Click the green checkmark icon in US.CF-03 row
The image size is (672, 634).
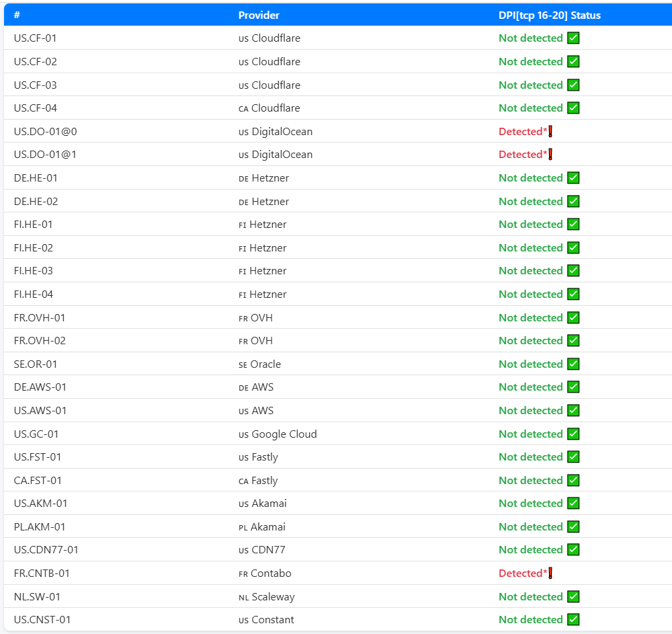[573, 85]
